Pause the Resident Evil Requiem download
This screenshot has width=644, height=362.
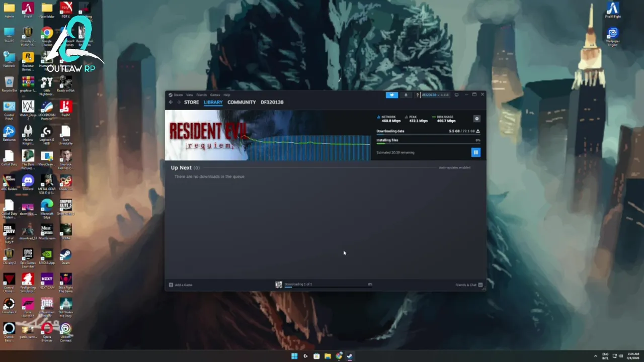[x=475, y=152]
